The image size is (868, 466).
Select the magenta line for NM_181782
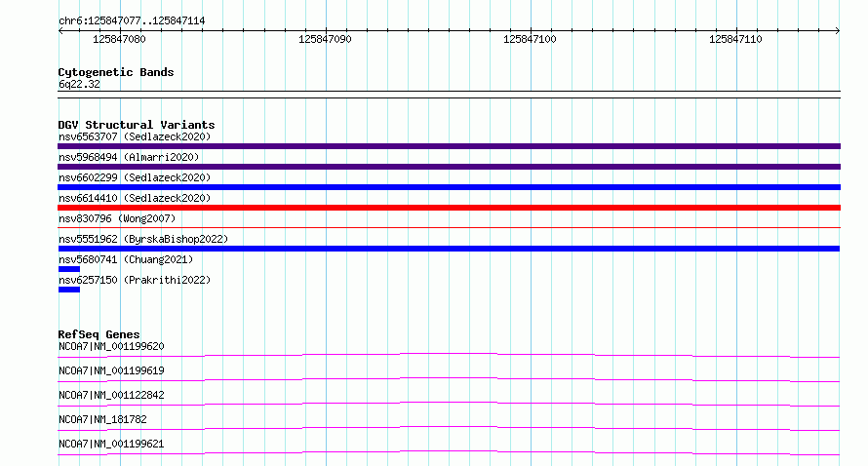449,428
